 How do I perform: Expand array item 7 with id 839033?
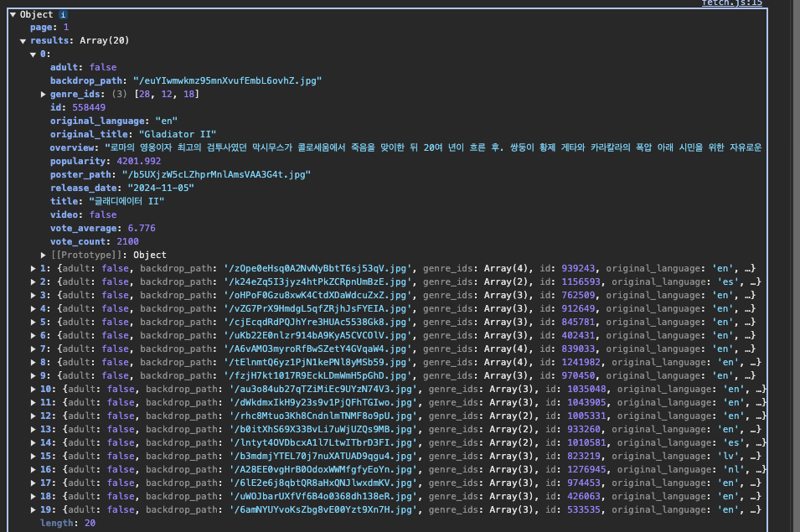[x=34, y=349]
